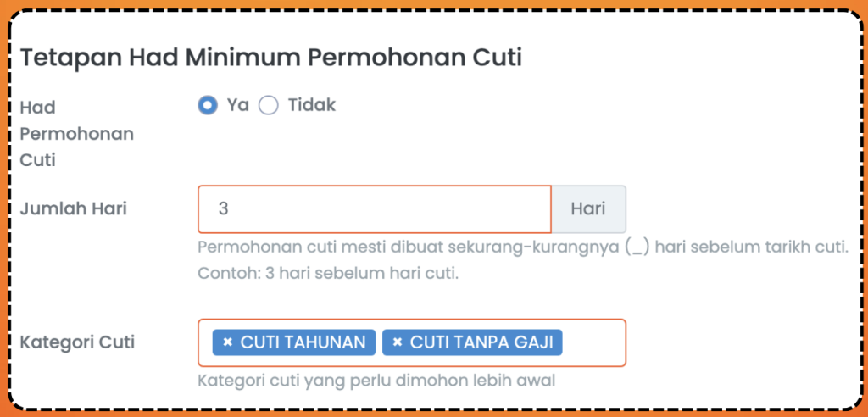Click the "Contoh: 3 hari sebelum hari cuti" hint
The image size is (868, 417).
[327, 274]
